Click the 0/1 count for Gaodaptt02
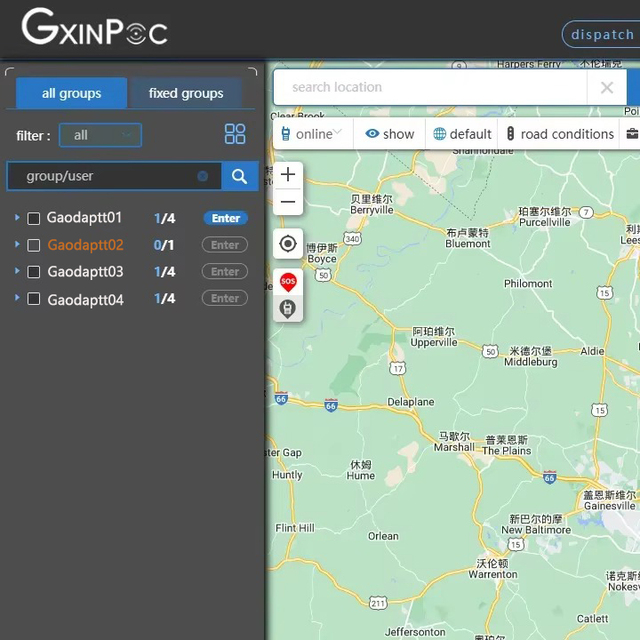Image resolution: width=640 pixels, height=640 pixels. coord(164,245)
